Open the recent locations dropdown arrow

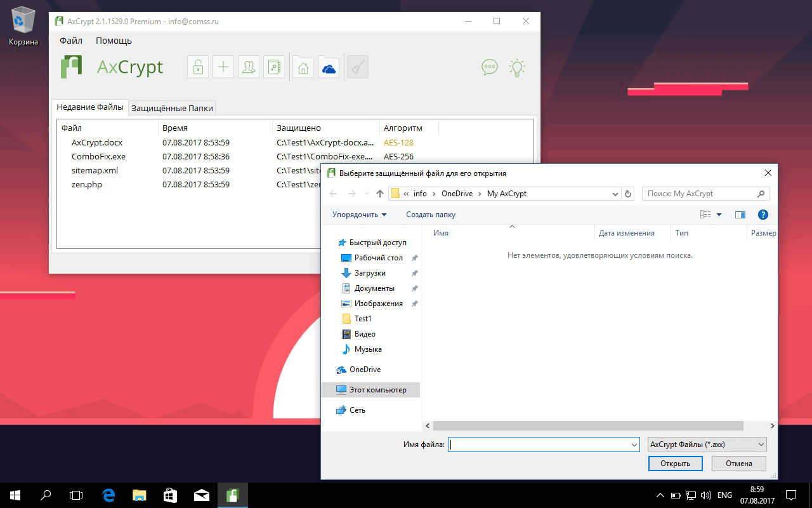367,194
